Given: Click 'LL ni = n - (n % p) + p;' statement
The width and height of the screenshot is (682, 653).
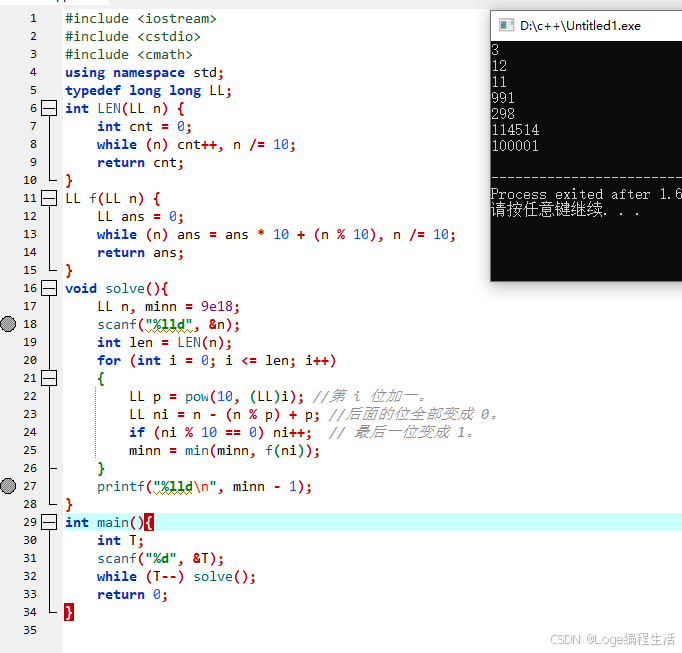Looking at the screenshot, I should 224,414.
